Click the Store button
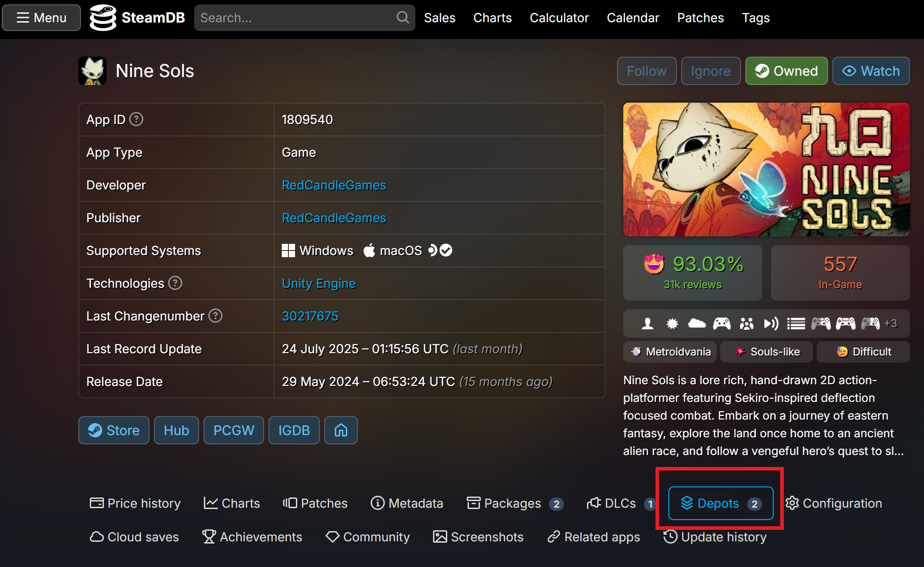Screen dimensions: 924x567 [x=114, y=430]
